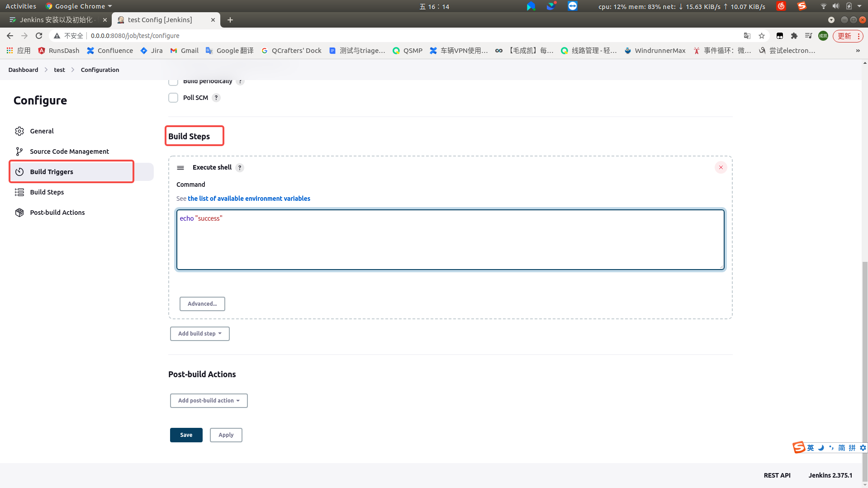Grab the Execute shell drag handle

pyautogui.click(x=180, y=168)
